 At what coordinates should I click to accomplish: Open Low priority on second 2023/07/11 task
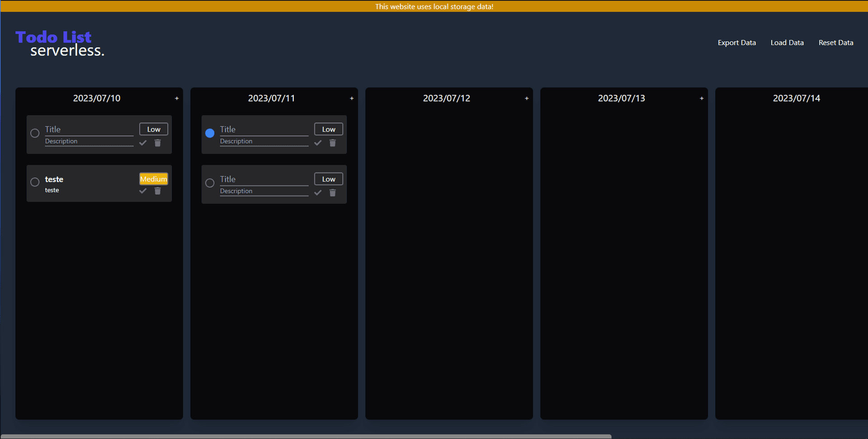pos(329,179)
